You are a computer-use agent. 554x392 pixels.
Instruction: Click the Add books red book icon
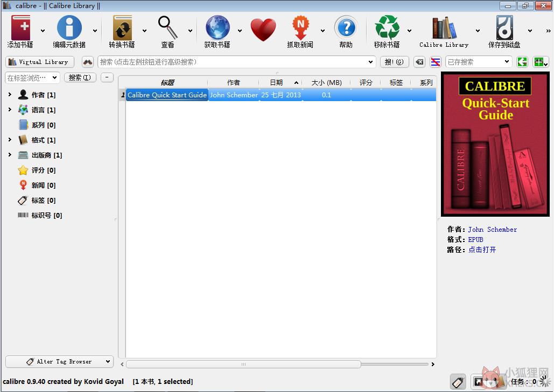pos(20,27)
